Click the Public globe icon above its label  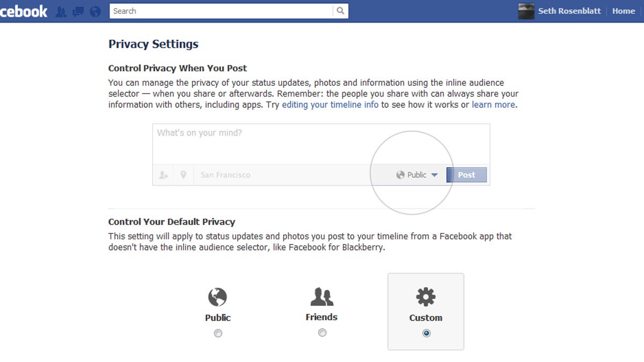(217, 297)
